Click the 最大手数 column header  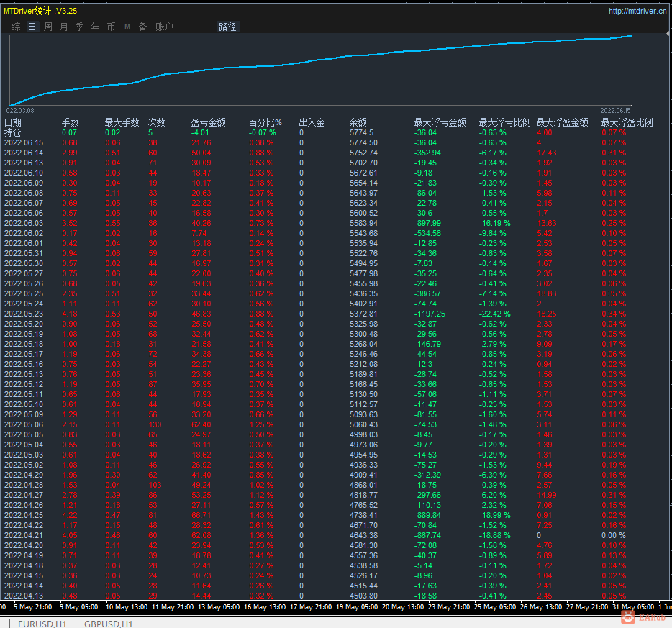[122, 122]
